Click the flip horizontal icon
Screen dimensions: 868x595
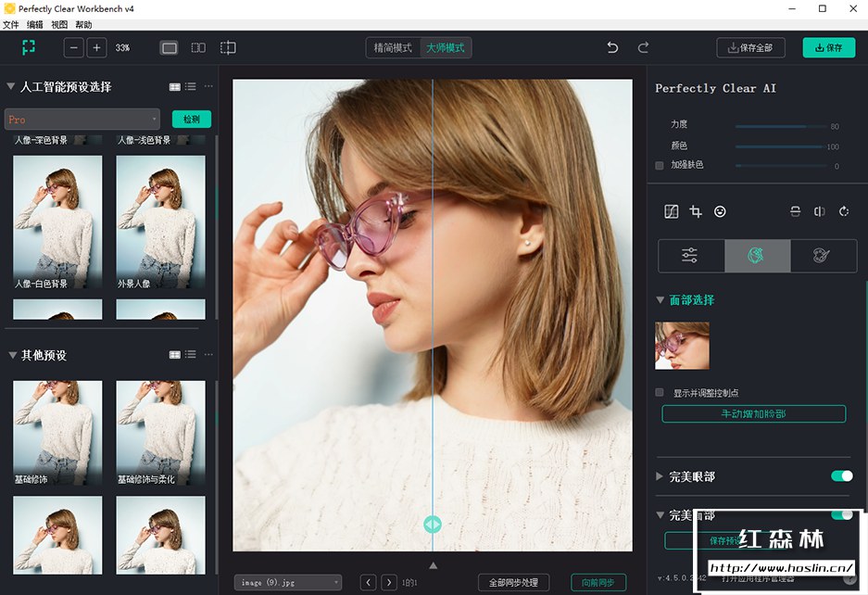coord(819,211)
